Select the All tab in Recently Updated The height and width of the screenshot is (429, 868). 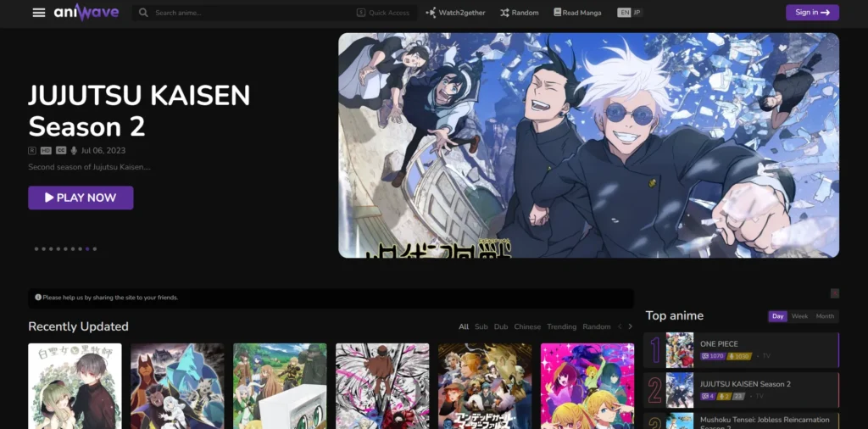pos(464,326)
